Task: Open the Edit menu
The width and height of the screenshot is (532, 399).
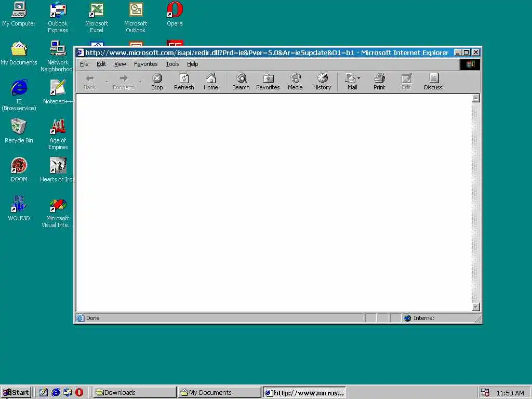Action: [x=101, y=64]
